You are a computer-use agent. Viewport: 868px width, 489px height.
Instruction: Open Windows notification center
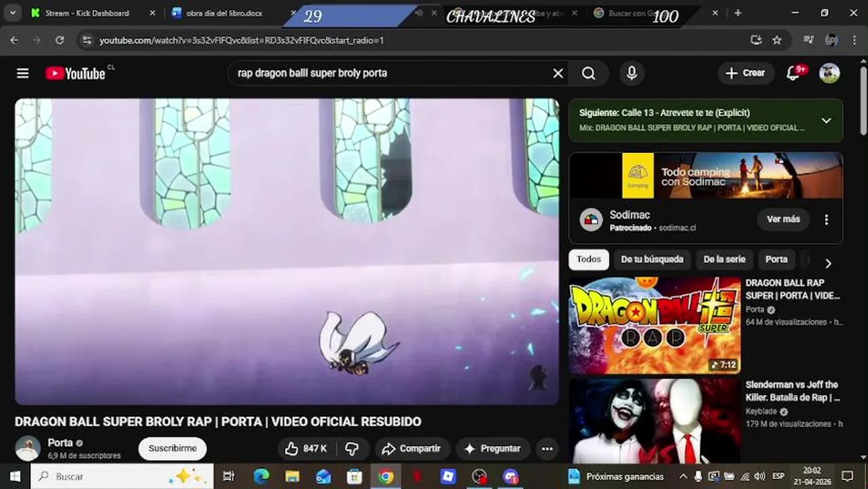coord(847,477)
